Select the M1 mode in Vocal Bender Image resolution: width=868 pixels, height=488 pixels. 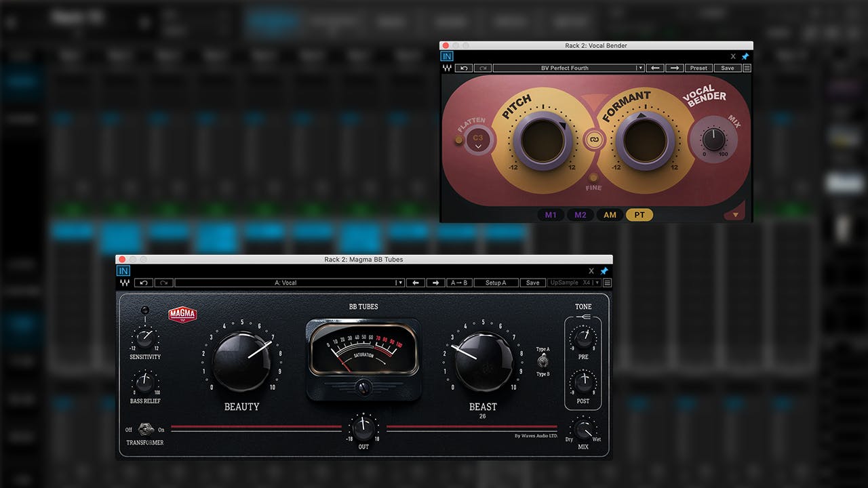tap(551, 214)
